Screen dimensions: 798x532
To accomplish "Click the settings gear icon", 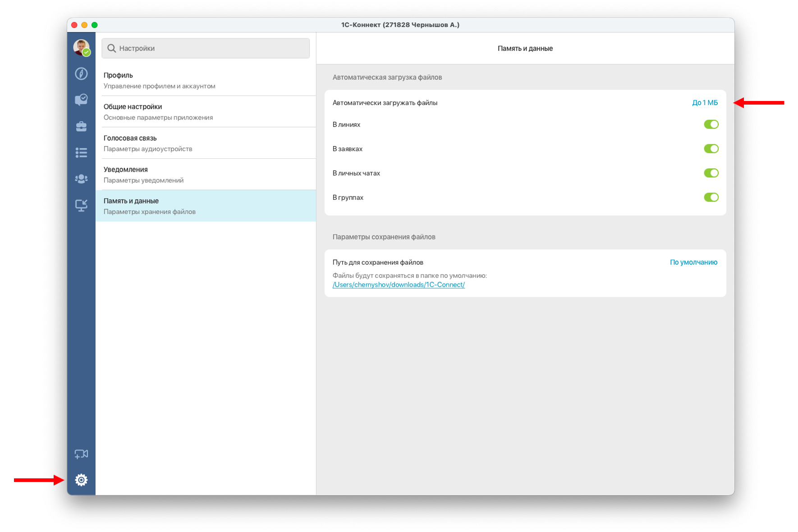I will click(81, 480).
